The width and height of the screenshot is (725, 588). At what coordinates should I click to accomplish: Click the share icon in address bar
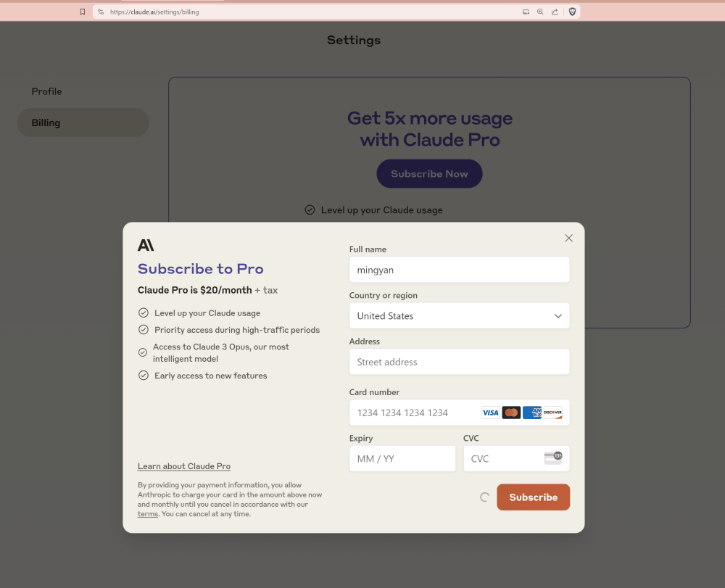(x=555, y=12)
